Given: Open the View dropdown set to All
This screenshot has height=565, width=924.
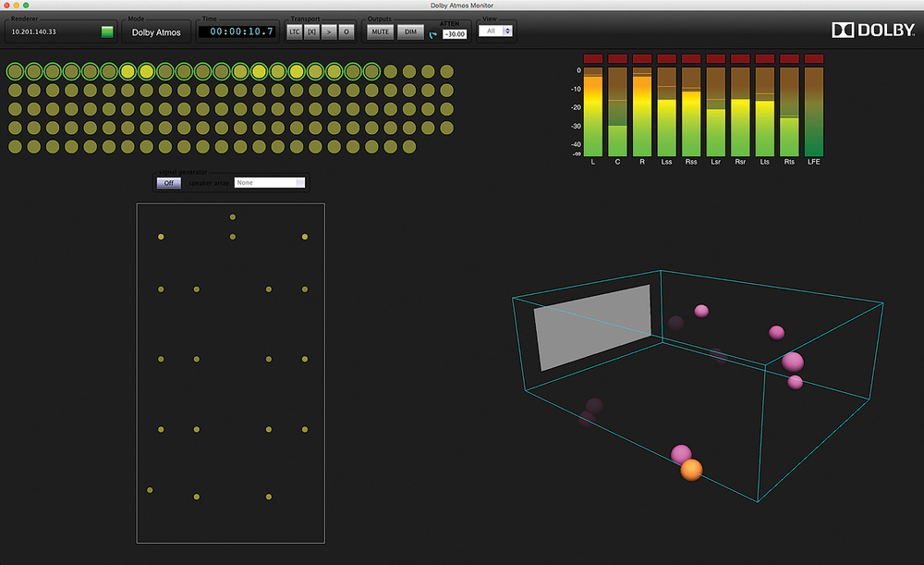Looking at the screenshot, I should 495,31.
